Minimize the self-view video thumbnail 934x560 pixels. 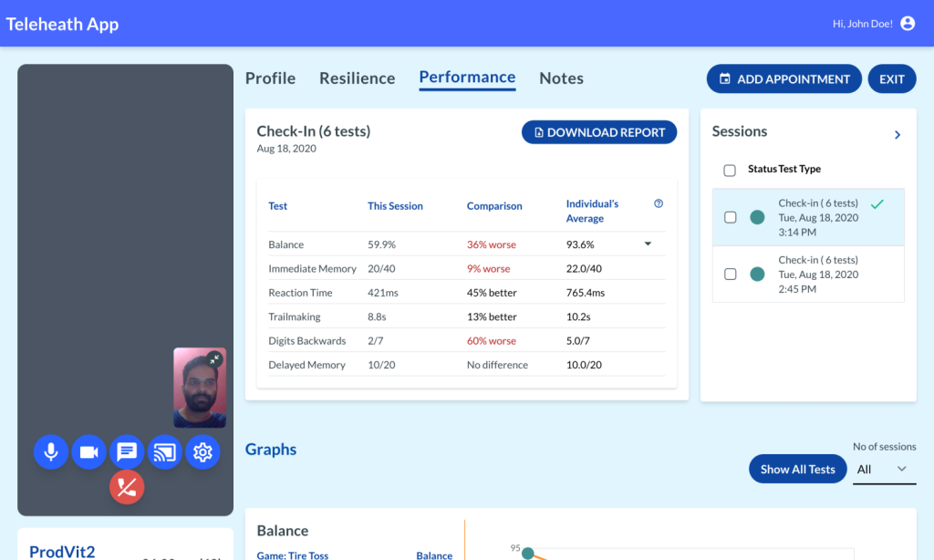(214, 359)
